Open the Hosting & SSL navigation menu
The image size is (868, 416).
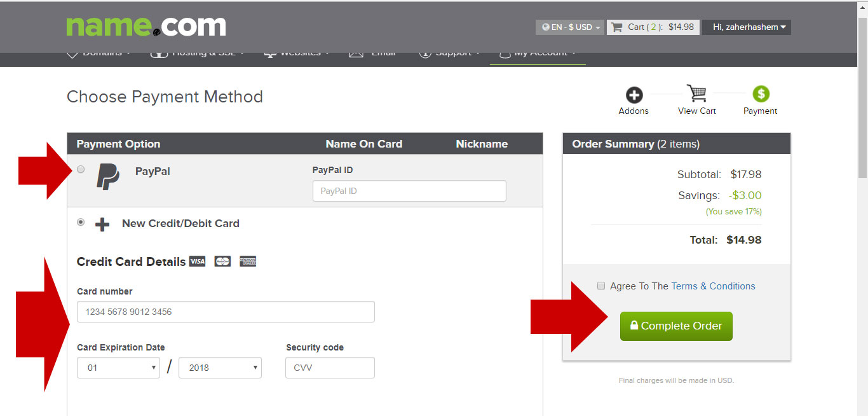[197, 53]
